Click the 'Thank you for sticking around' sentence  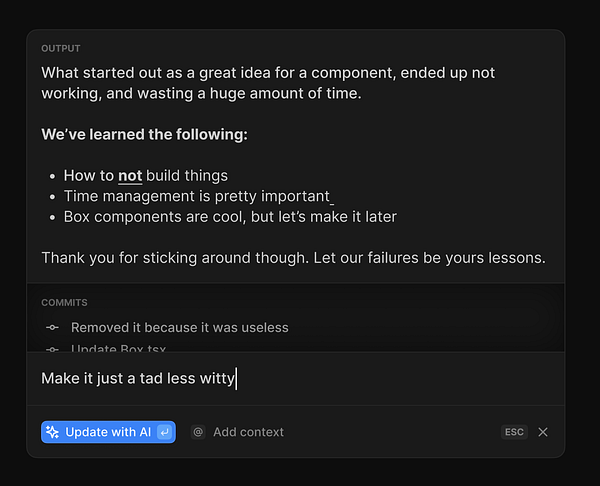tap(293, 258)
